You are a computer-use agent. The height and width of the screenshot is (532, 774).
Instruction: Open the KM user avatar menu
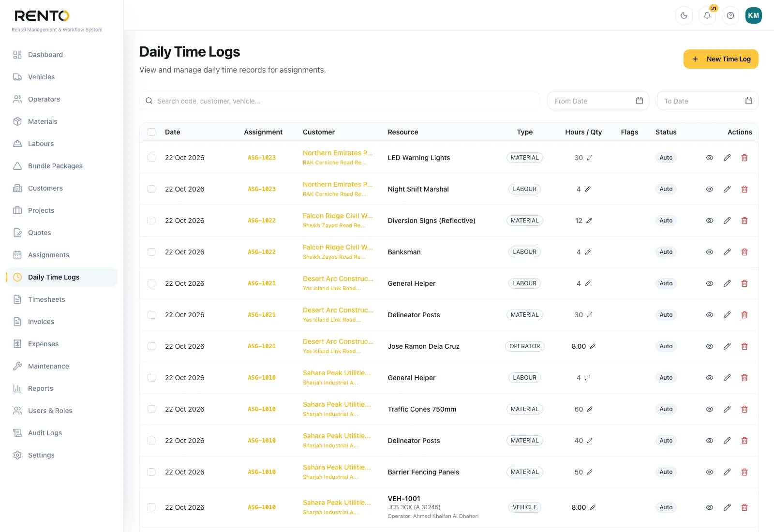click(x=754, y=15)
